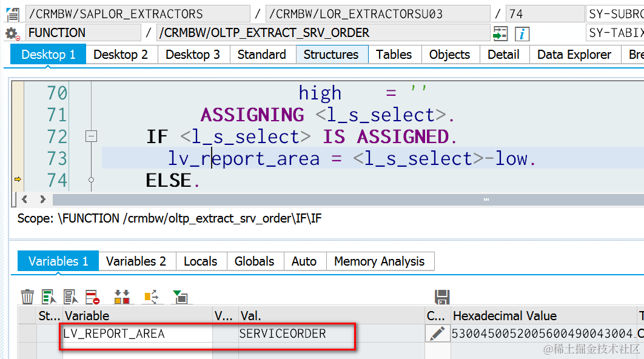
Task: Click the left scroll arrow below code editor
Action: pos(25,200)
